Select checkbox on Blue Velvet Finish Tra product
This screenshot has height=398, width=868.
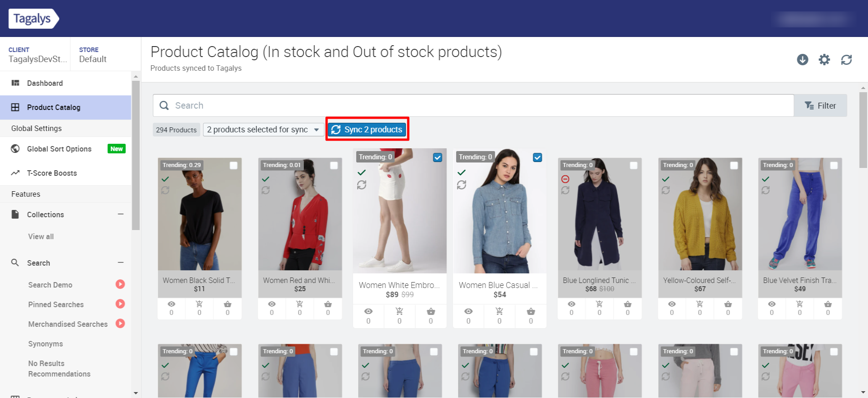point(834,165)
